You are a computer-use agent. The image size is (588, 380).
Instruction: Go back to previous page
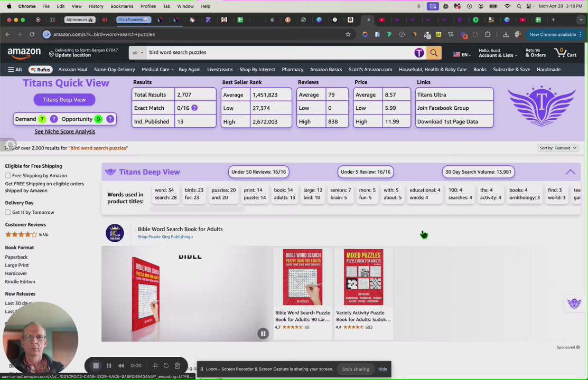(7, 34)
